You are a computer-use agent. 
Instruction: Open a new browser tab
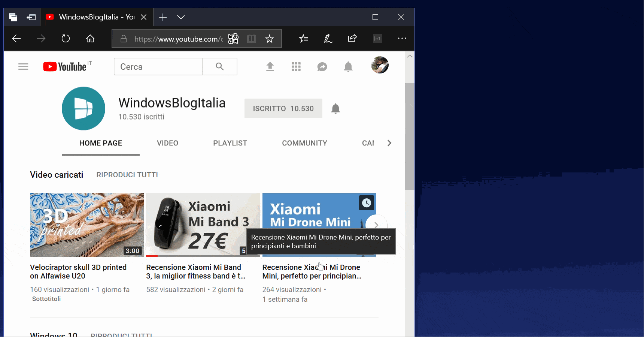click(163, 17)
